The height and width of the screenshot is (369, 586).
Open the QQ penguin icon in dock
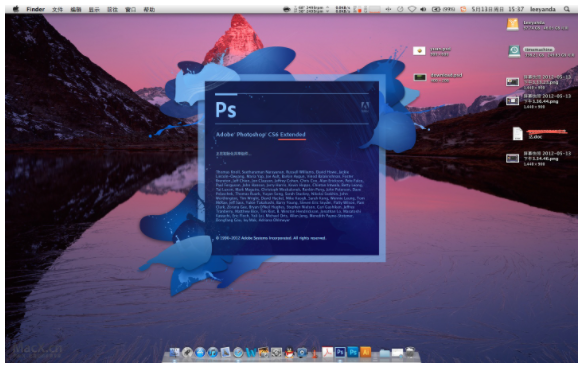point(289,352)
